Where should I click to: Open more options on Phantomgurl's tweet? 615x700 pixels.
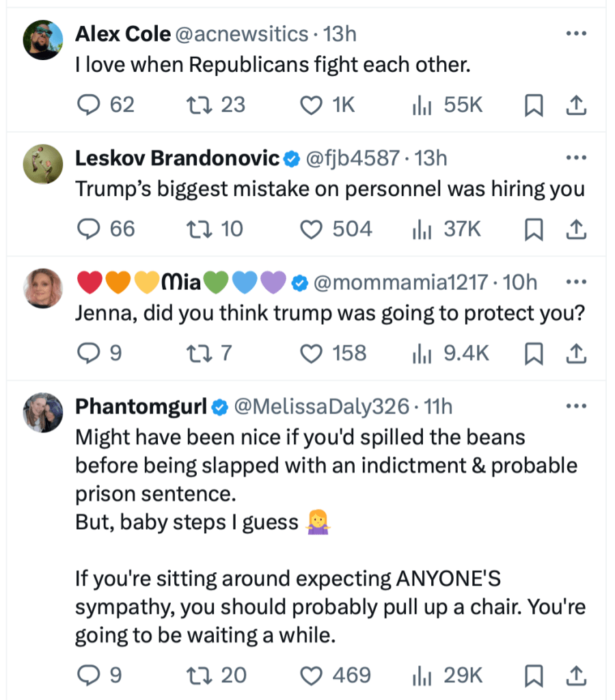pyautogui.click(x=576, y=407)
